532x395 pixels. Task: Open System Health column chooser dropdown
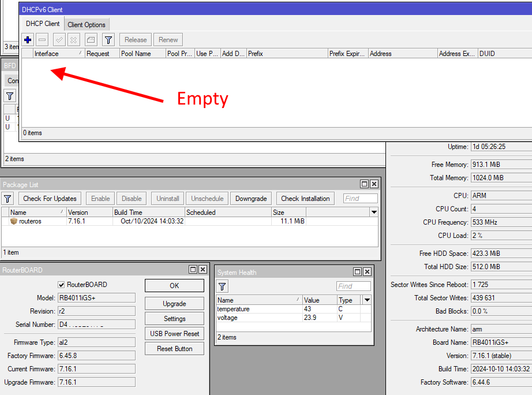367,300
